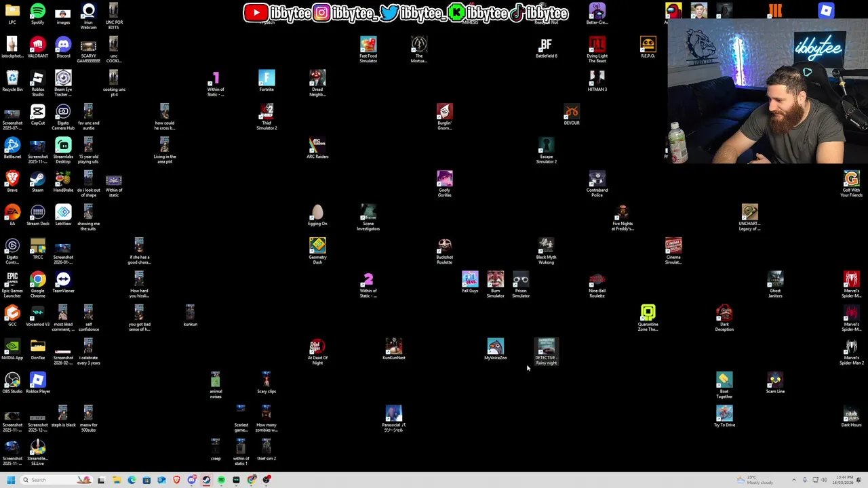Screen dimensions: 868x488
Task: Open 'animal noises' video file
Action: pos(216,385)
